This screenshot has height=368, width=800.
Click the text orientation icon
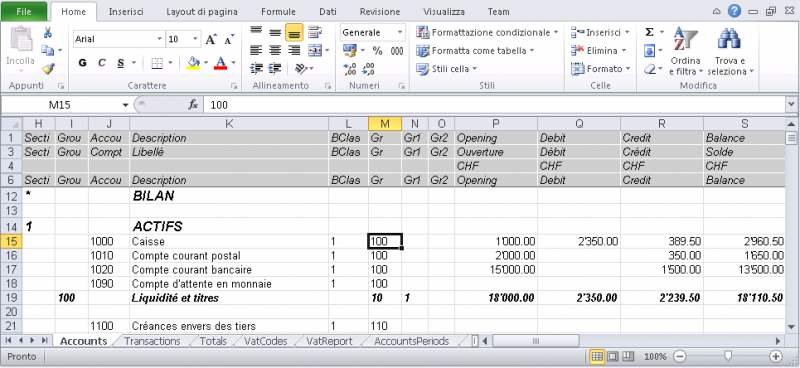tap(301, 68)
